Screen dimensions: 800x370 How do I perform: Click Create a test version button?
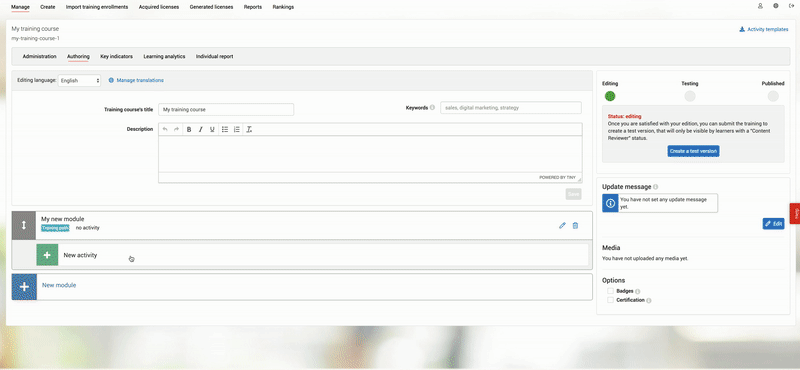693,152
